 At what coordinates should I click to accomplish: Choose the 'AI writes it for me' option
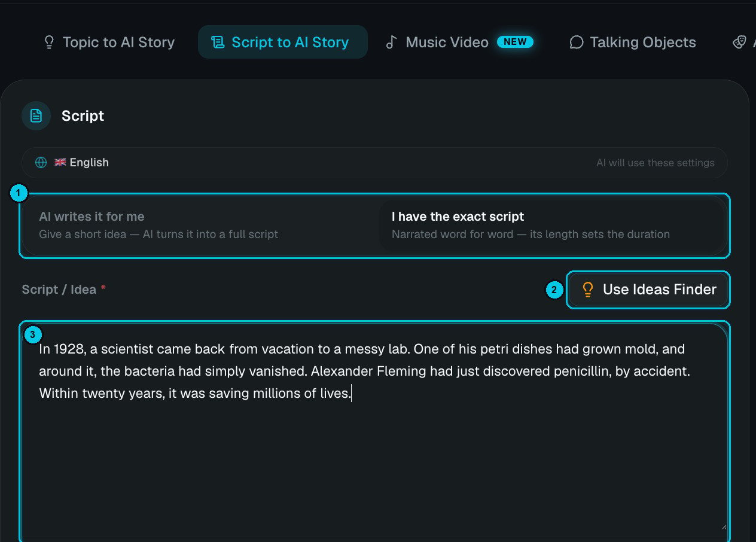(x=201, y=225)
